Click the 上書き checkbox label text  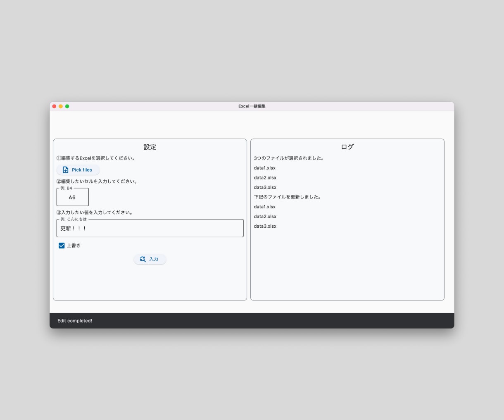point(74,246)
